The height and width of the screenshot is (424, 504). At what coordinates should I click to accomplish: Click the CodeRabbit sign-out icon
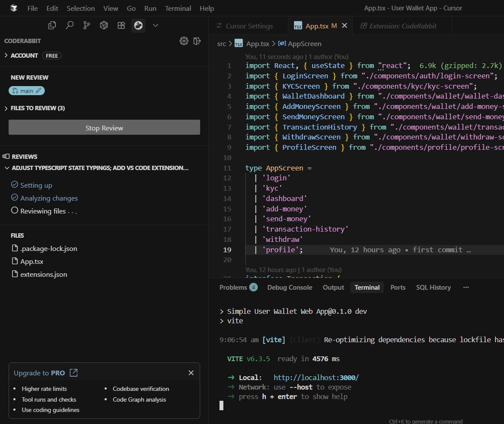point(197,41)
